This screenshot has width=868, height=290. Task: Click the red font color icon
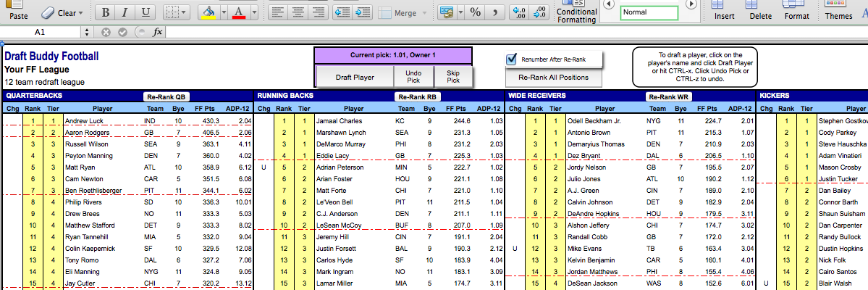239,12
